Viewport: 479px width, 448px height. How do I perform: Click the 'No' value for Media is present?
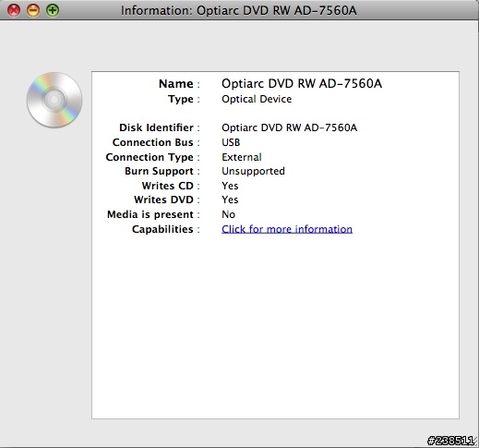(x=228, y=214)
